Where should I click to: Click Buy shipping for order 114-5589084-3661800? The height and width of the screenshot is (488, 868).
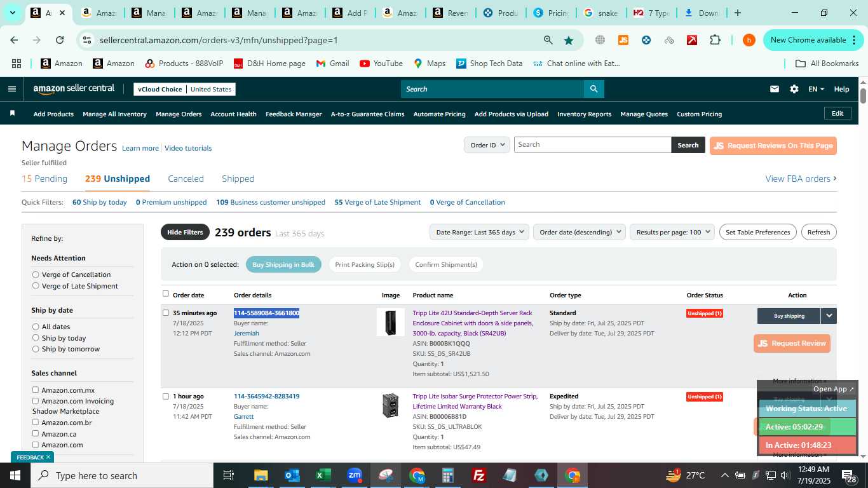(x=789, y=316)
